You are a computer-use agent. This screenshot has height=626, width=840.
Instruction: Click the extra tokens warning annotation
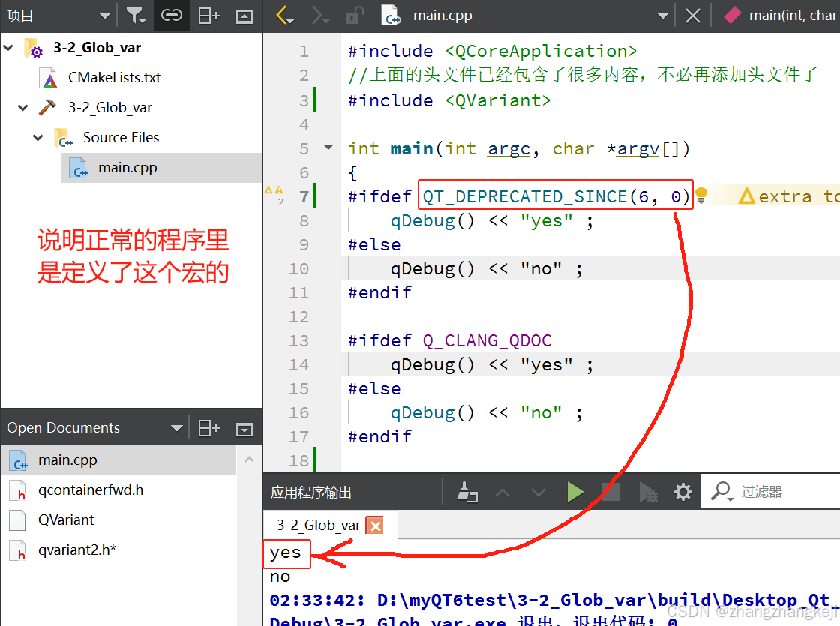[x=788, y=196]
